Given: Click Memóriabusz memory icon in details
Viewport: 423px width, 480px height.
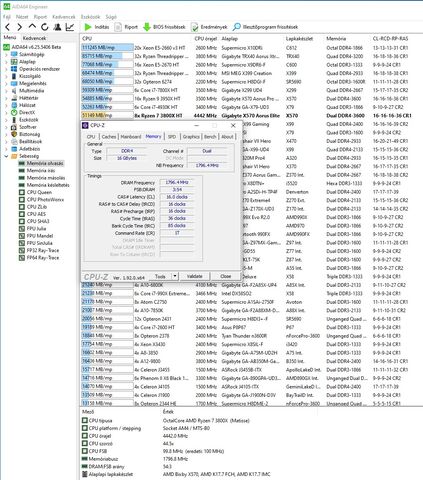Looking at the screenshot, I should (x=85, y=459).
